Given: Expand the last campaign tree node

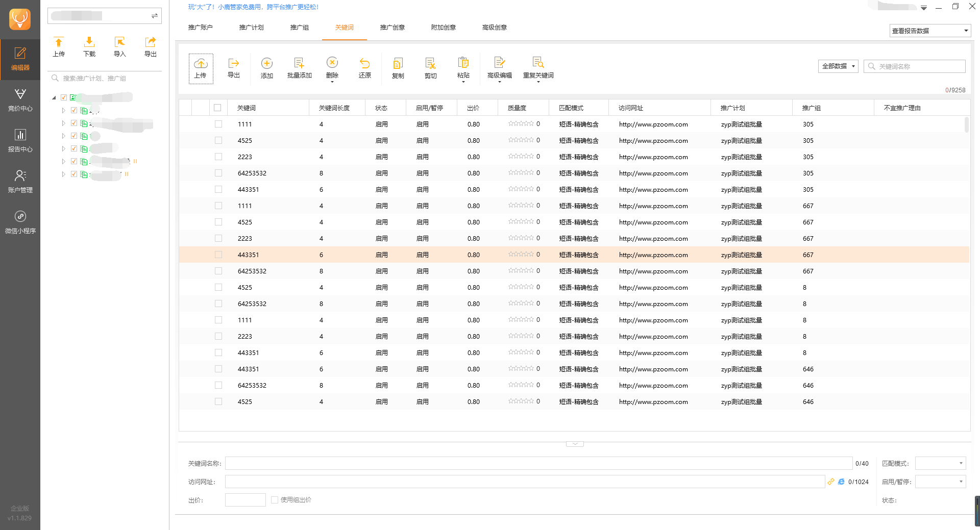Looking at the screenshot, I should 63,174.
